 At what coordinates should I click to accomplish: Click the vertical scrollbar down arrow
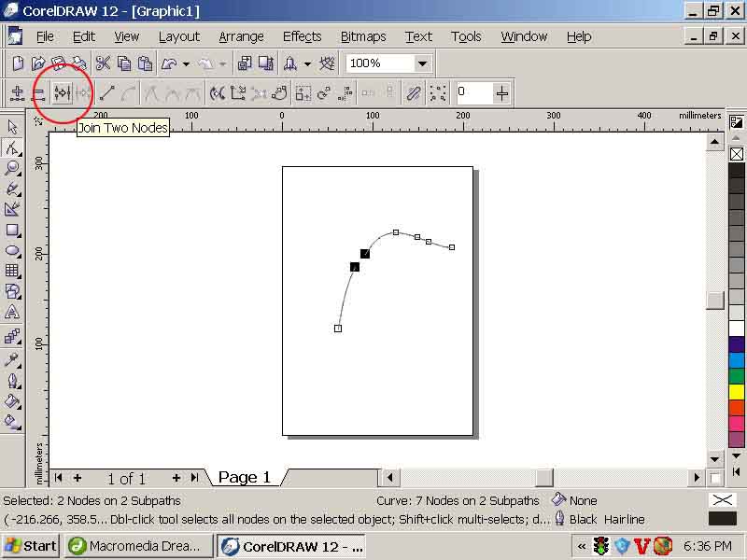[x=714, y=459]
